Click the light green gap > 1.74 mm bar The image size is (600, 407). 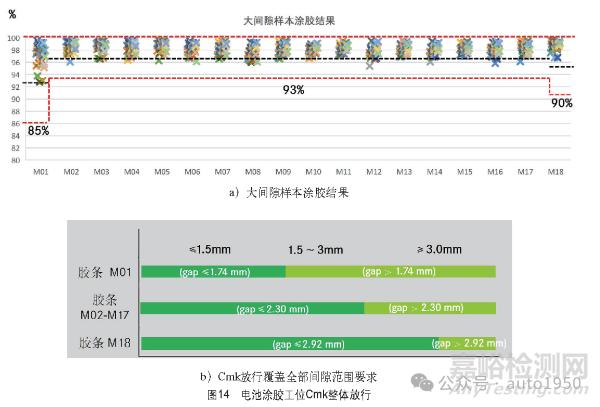click(x=390, y=271)
